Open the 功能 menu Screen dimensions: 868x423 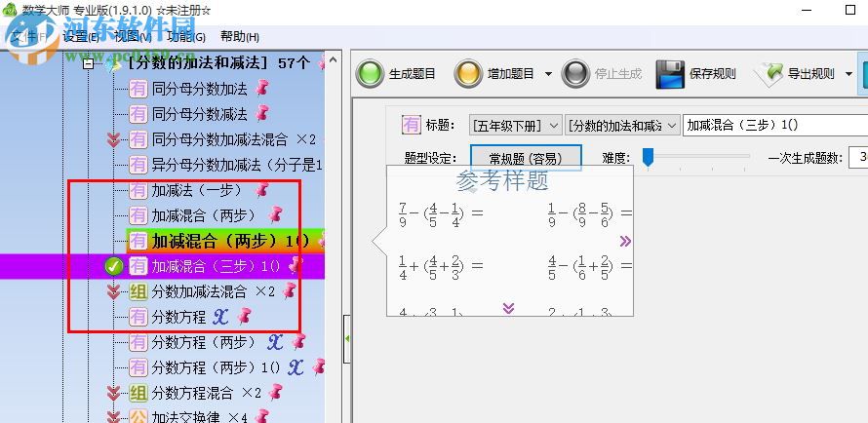point(186,37)
